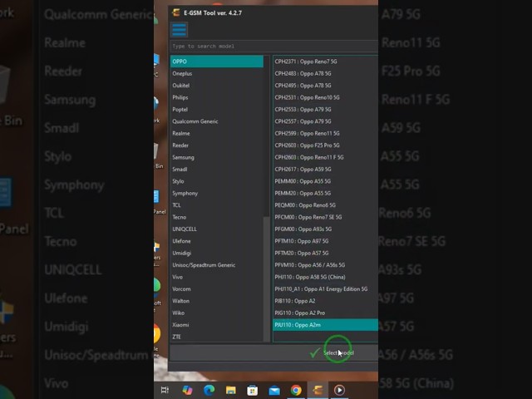Select model CPH2495 Oppo A78 5G
This screenshot has width=532, height=399.
[x=325, y=86]
